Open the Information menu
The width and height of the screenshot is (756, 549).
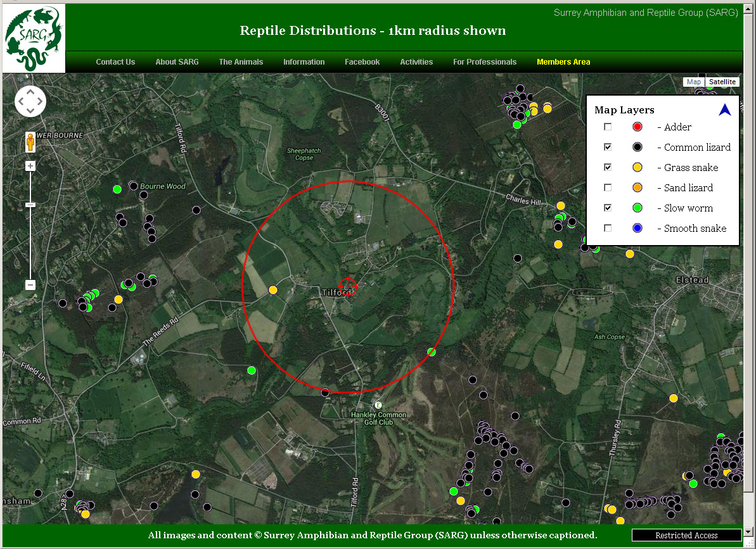304,61
